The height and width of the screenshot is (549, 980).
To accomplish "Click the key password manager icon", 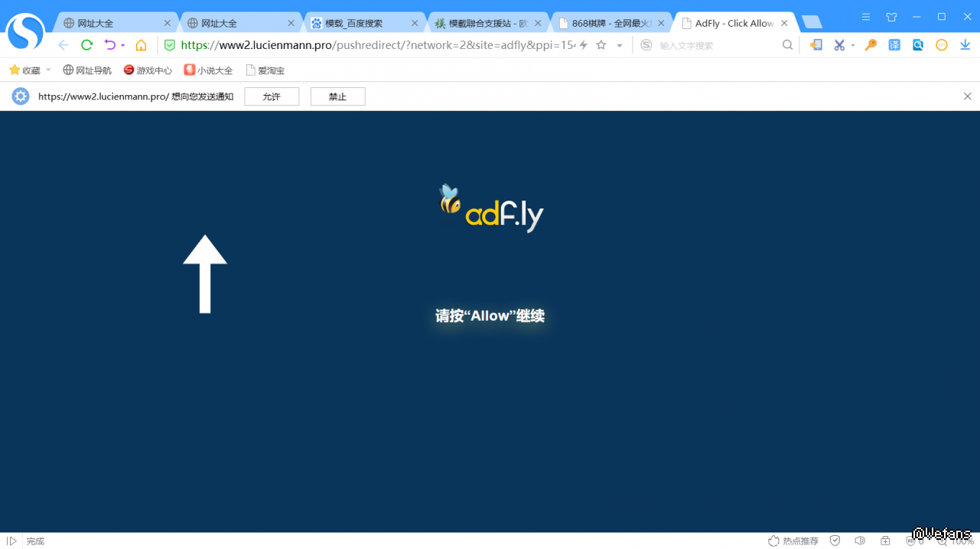I will click(x=871, y=45).
